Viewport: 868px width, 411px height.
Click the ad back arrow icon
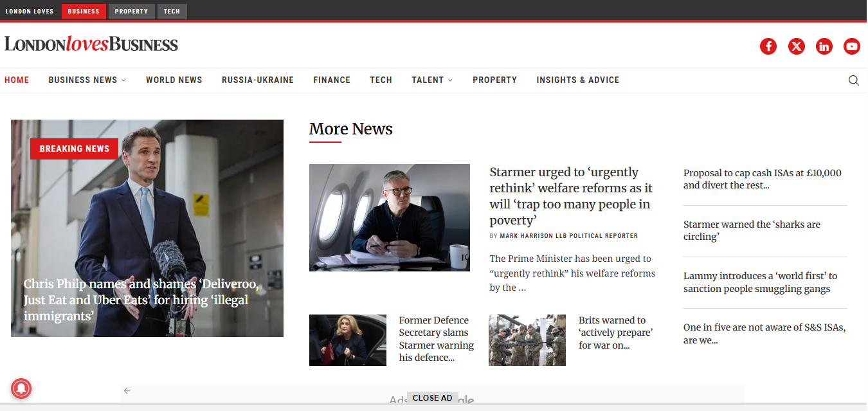pos(127,390)
